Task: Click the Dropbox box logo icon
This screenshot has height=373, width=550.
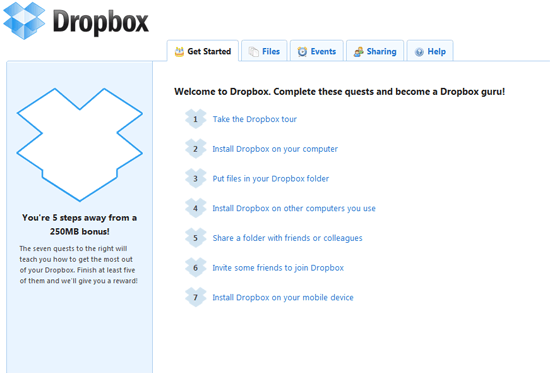Action: (24, 20)
